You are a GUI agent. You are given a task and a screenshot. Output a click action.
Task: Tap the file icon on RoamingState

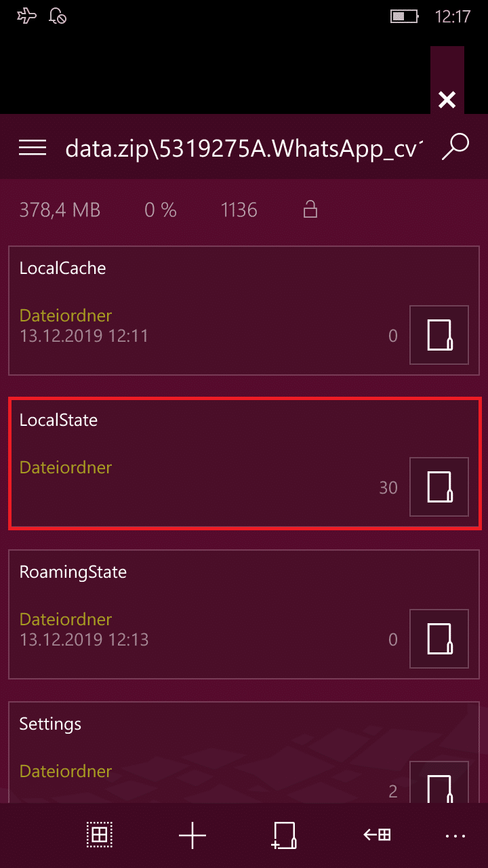(439, 639)
